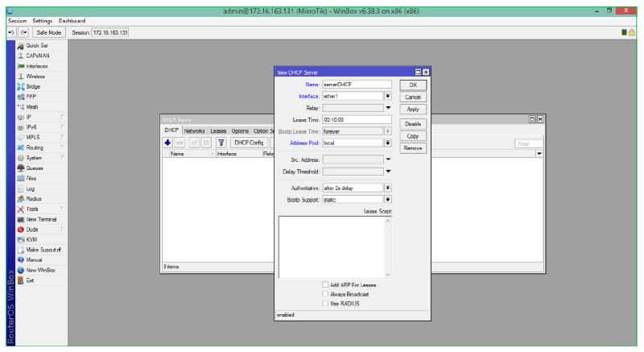The height and width of the screenshot is (352, 644).
Task: Launch New Terminal
Action: coord(41,219)
